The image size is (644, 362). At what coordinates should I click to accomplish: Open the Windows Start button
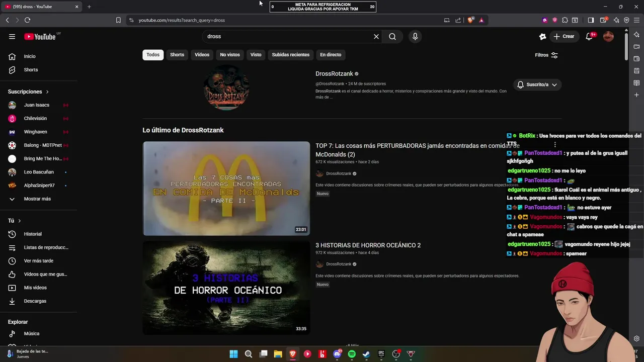(x=234, y=354)
